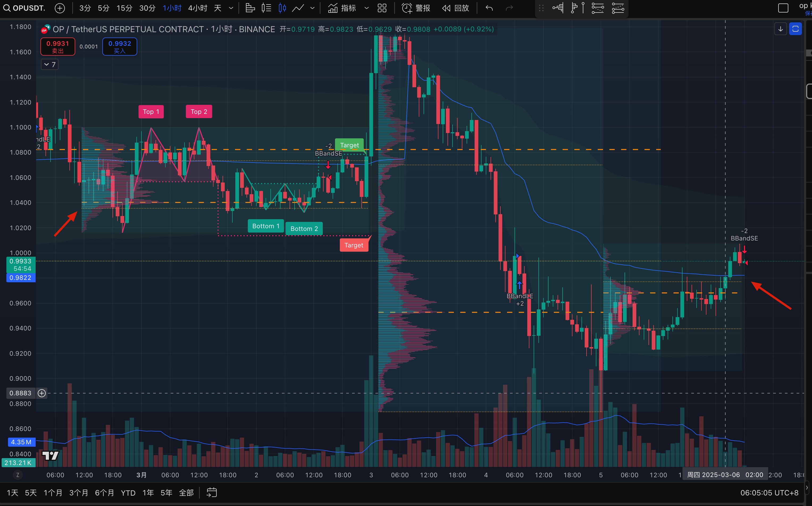Screen dimensions: 812x506
Task: Toggle the Z timezone button at bottom left
Action: point(18,475)
